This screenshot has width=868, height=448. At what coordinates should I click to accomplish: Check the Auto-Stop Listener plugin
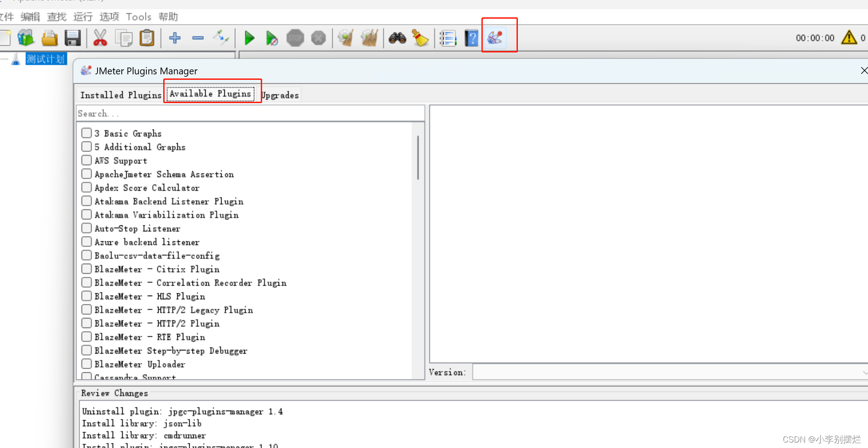tap(87, 228)
